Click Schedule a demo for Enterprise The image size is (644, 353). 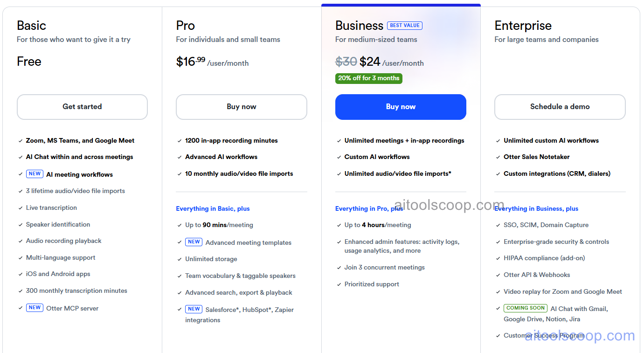pos(560,107)
